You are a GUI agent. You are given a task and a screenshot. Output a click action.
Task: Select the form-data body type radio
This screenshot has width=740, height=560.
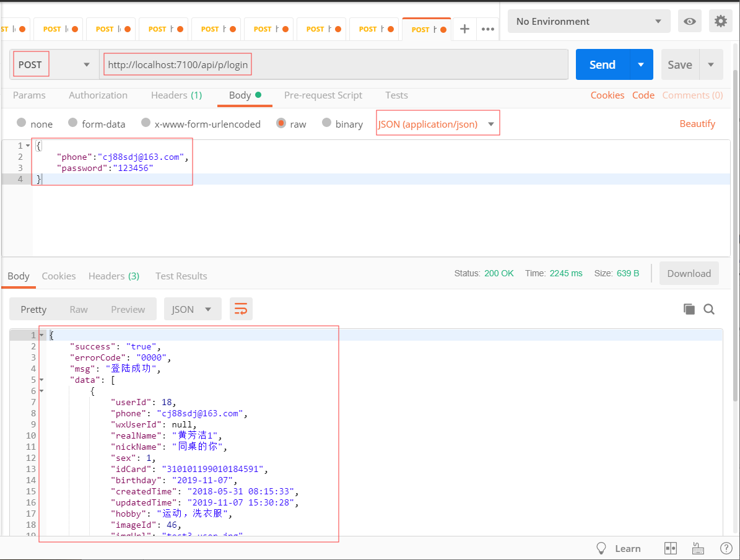point(72,123)
